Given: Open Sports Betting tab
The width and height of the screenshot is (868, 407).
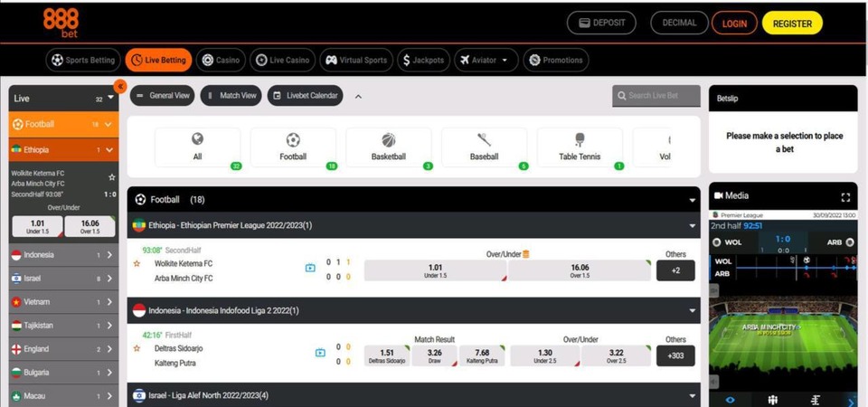Looking at the screenshot, I should point(83,60).
